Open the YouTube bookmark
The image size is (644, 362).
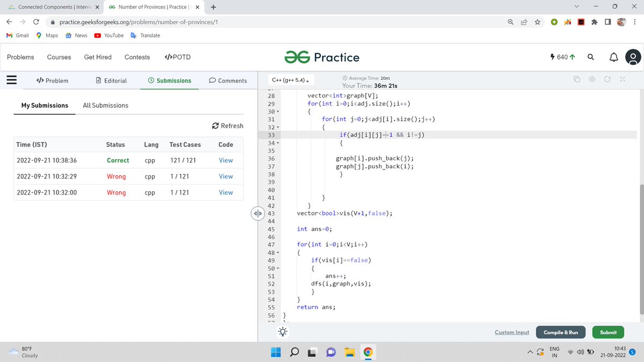point(109,35)
